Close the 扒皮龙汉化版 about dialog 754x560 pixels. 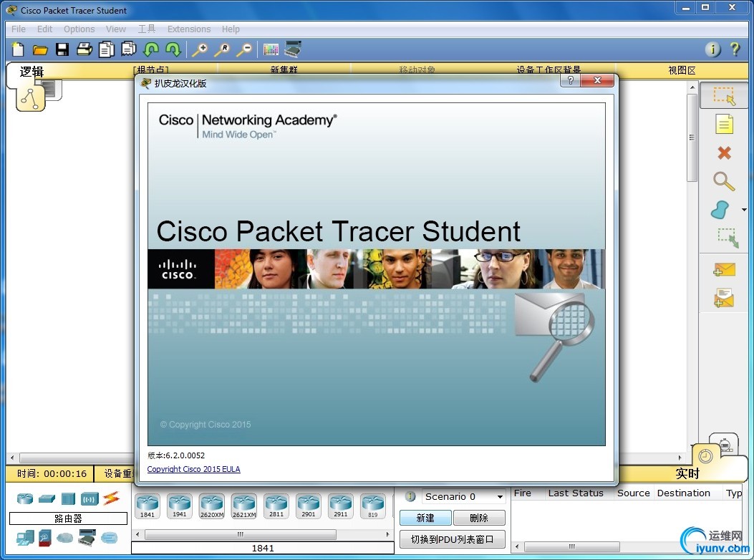coord(597,80)
